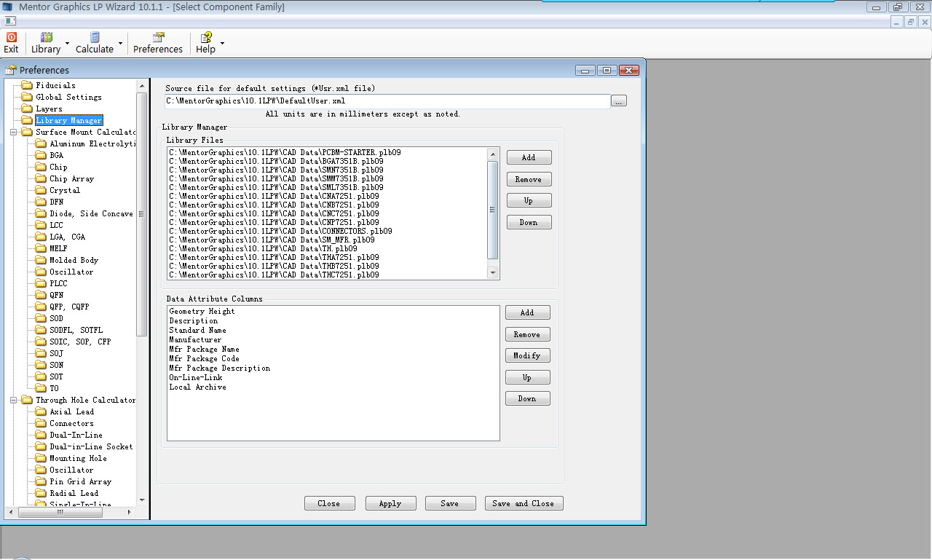The image size is (932, 560).
Task: Open the SOT folder icon
Action: tap(41, 376)
